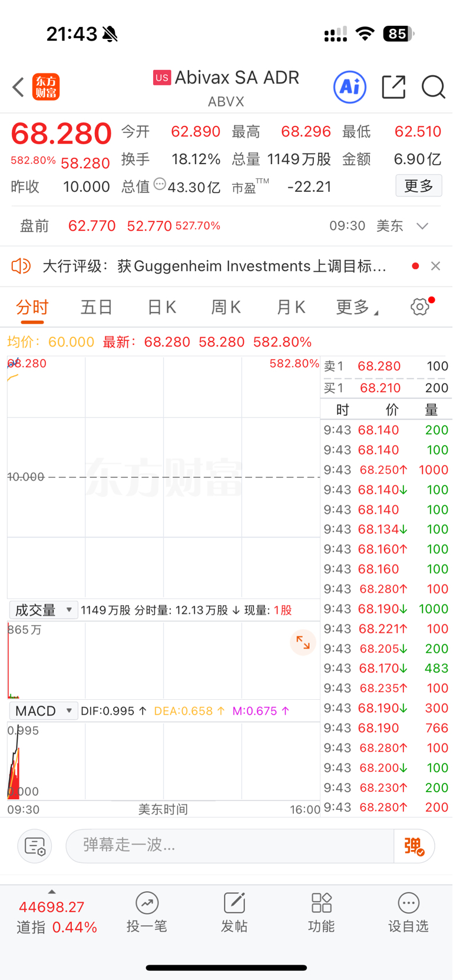The image size is (453, 980).
Task: Select the 分时 tab
Action: coord(32,307)
